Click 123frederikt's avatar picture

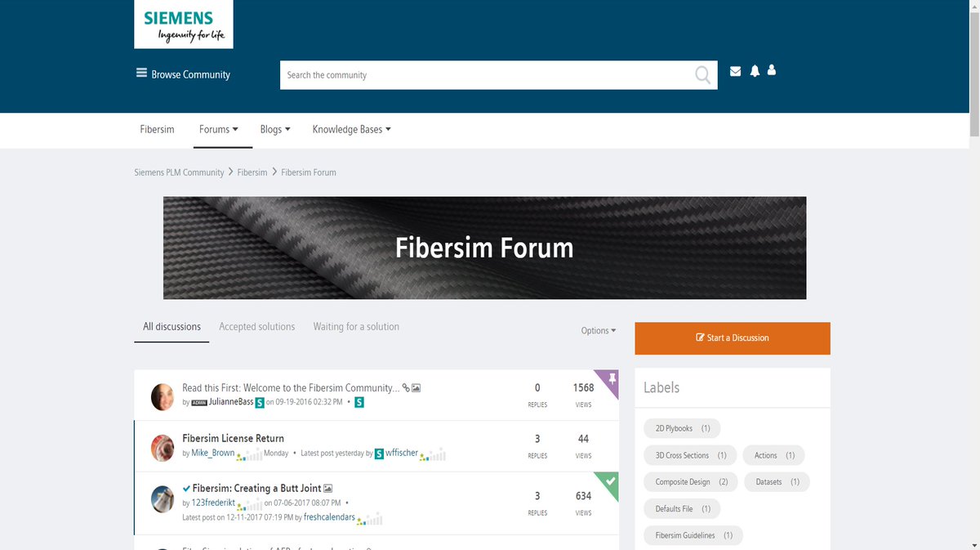coord(163,499)
